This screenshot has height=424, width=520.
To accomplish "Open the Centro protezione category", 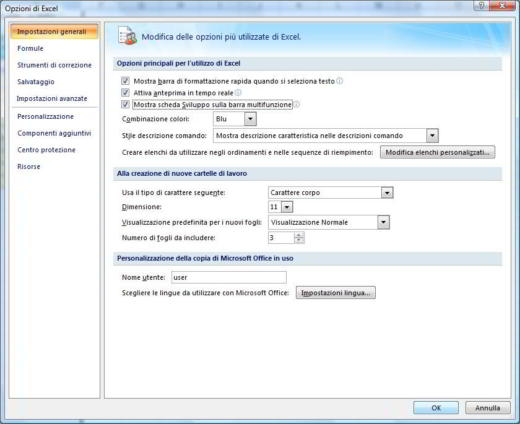I will [46, 150].
